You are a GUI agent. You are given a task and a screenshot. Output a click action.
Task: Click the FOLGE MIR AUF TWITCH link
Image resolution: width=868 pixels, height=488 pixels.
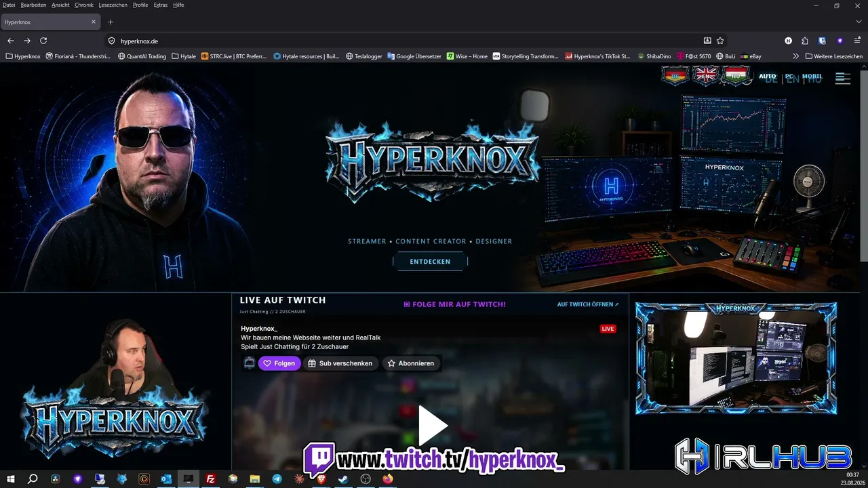(x=454, y=304)
